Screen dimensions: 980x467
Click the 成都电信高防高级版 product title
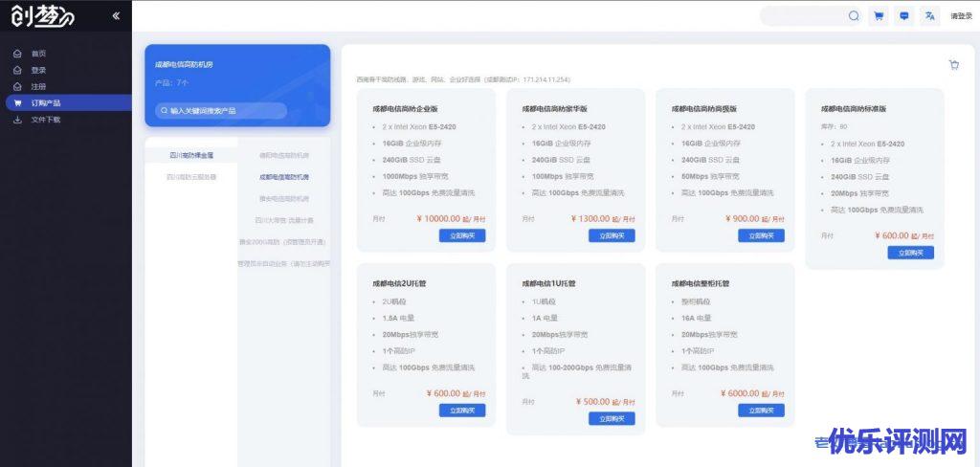pyautogui.click(x=704, y=109)
